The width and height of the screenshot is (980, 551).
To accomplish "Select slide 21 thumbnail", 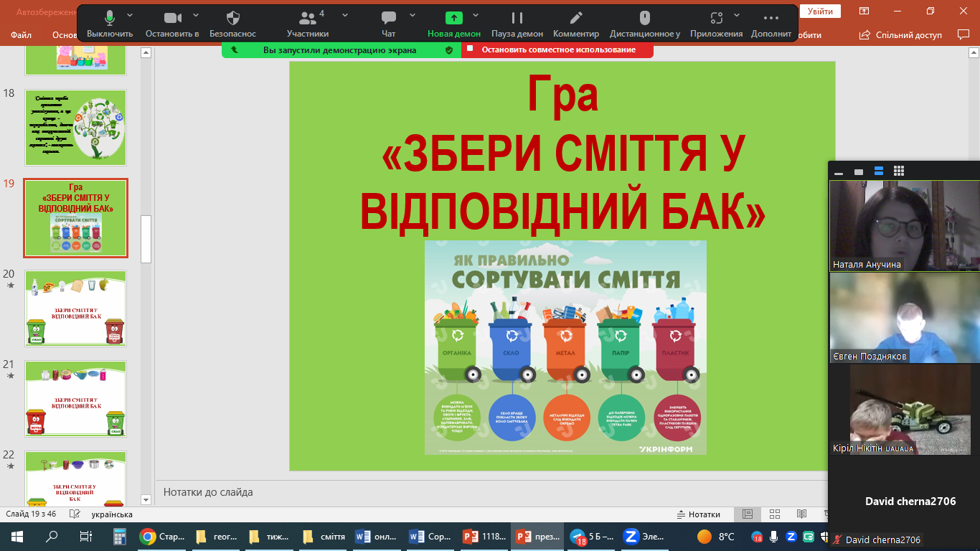I will pyautogui.click(x=76, y=399).
